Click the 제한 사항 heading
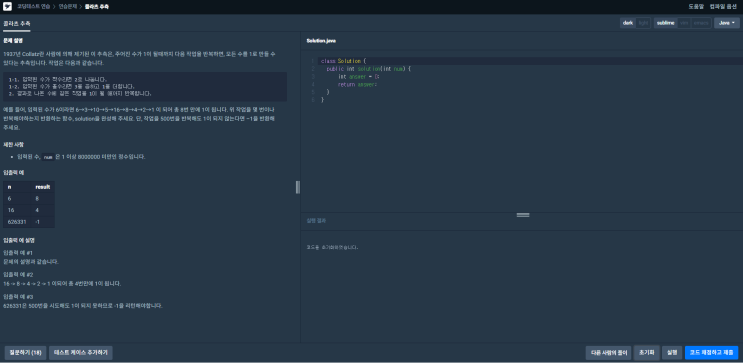Viewport: 743px width, 363px height. coord(13,144)
